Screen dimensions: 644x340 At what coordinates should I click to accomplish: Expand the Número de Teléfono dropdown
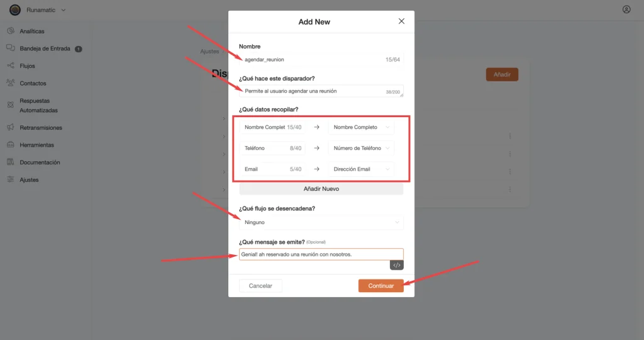[x=361, y=148]
